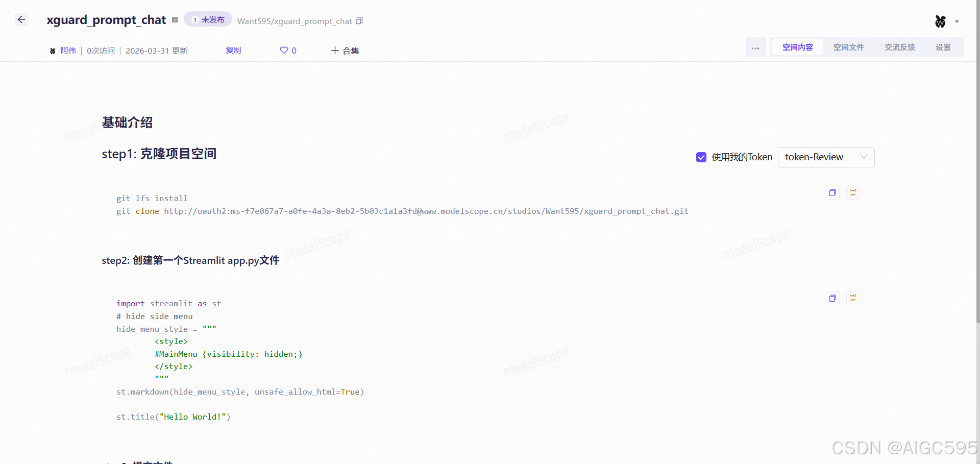This screenshot has height=464, width=980.
Task: Click the st.markdown(hide_menu_style...) line
Action: click(240, 392)
